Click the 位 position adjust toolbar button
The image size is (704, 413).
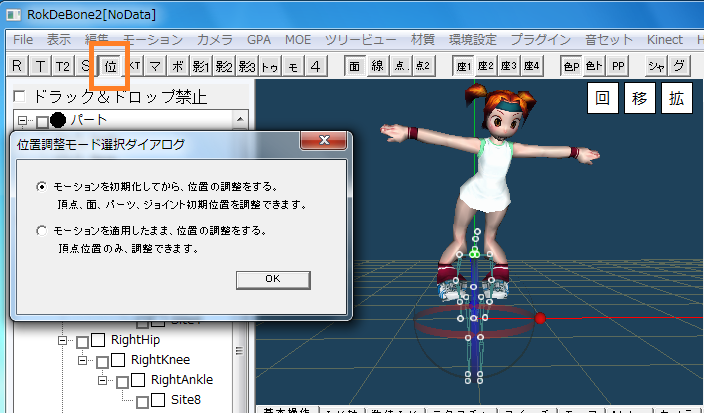click(x=111, y=66)
